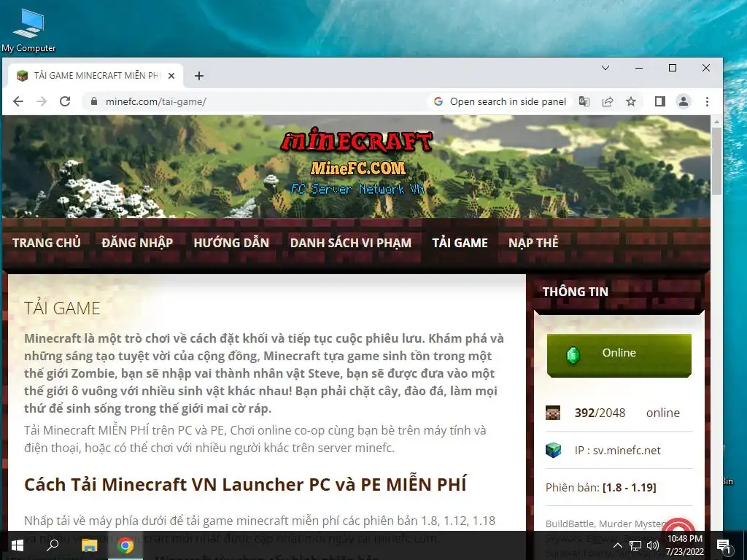Click the globe block icon beside IP
This screenshot has height=560, width=747.
(553, 450)
